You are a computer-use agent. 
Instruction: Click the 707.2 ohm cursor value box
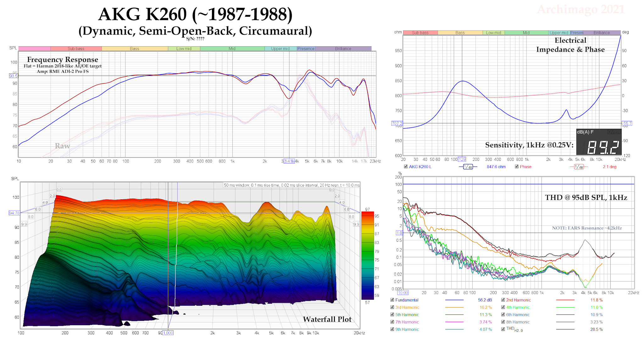pyautogui.click(x=397, y=123)
